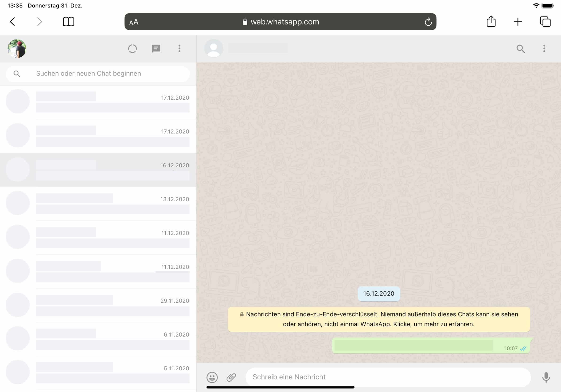Click the lock icon in the address bar
The image size is (561, 392).
coord(245,22)
